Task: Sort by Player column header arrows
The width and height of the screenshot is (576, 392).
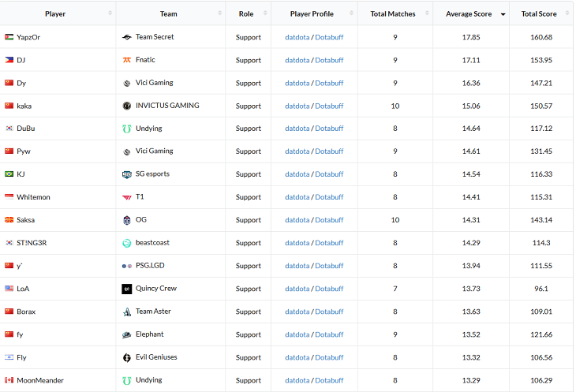Action: pyautogui.click(x=110, y=13)
